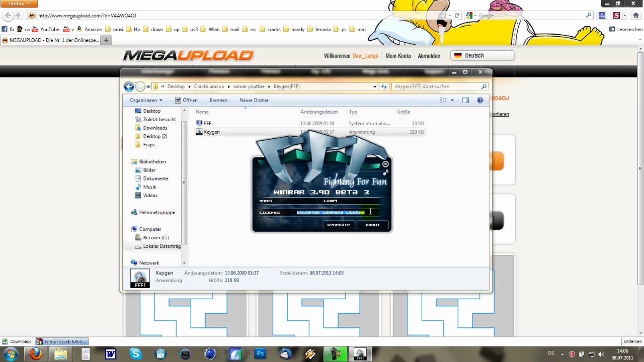Open Desktop (2) in navigation pane
This screenshot has width=644, height=362.
click(155, 136)
